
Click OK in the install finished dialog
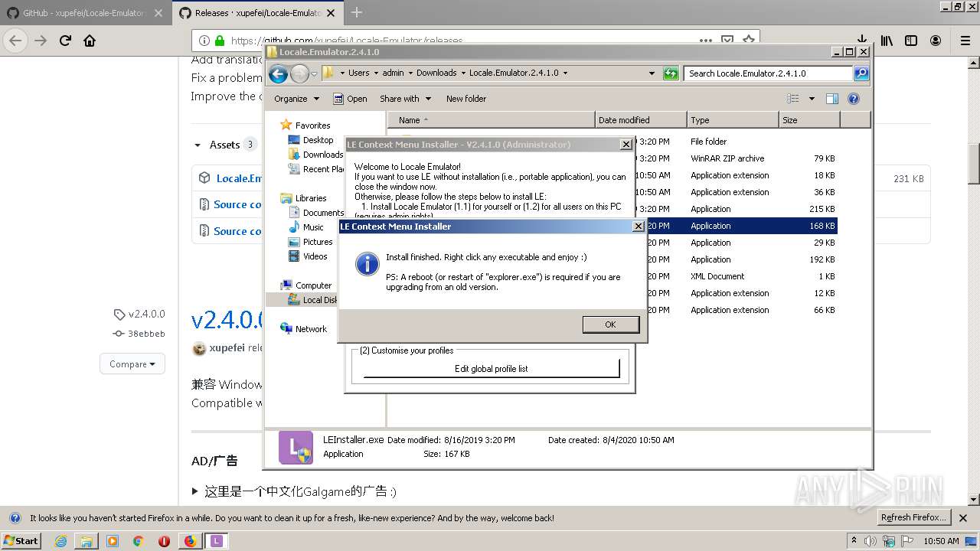pos(610,324)
